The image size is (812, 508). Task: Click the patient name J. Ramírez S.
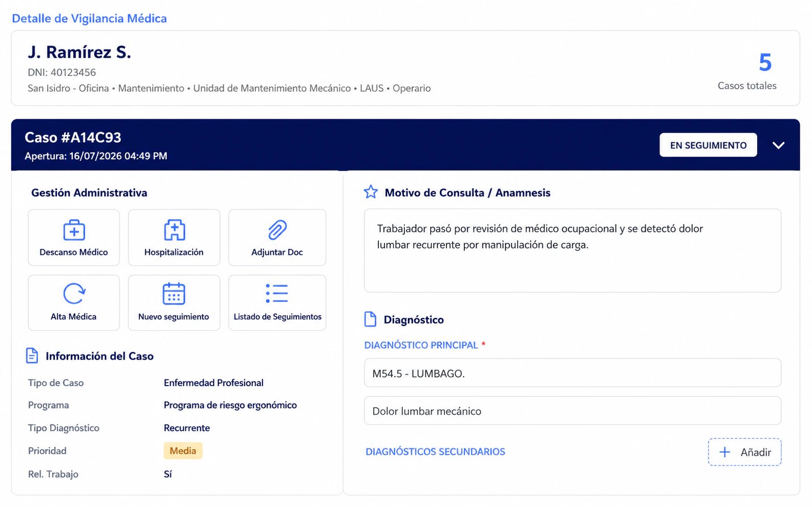(79, 52)
